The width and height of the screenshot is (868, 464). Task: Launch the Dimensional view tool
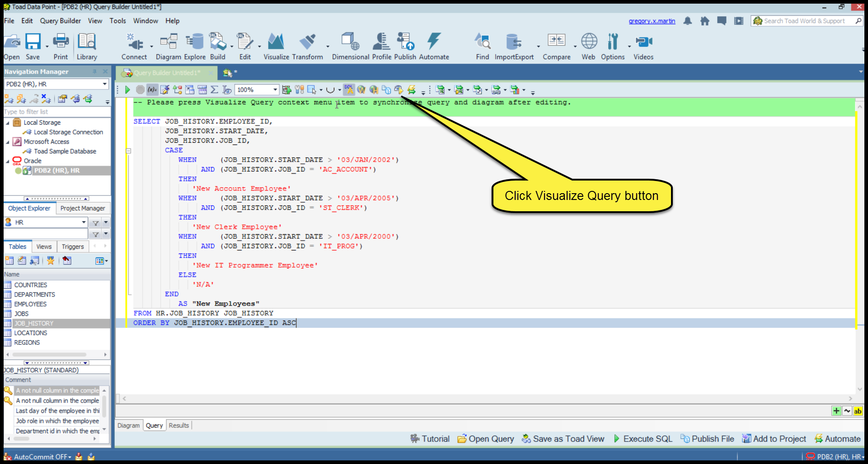pos(351,46)
